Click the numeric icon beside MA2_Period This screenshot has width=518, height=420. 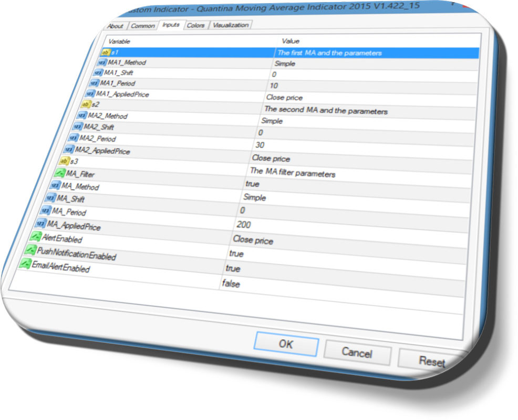click(74, 138)
